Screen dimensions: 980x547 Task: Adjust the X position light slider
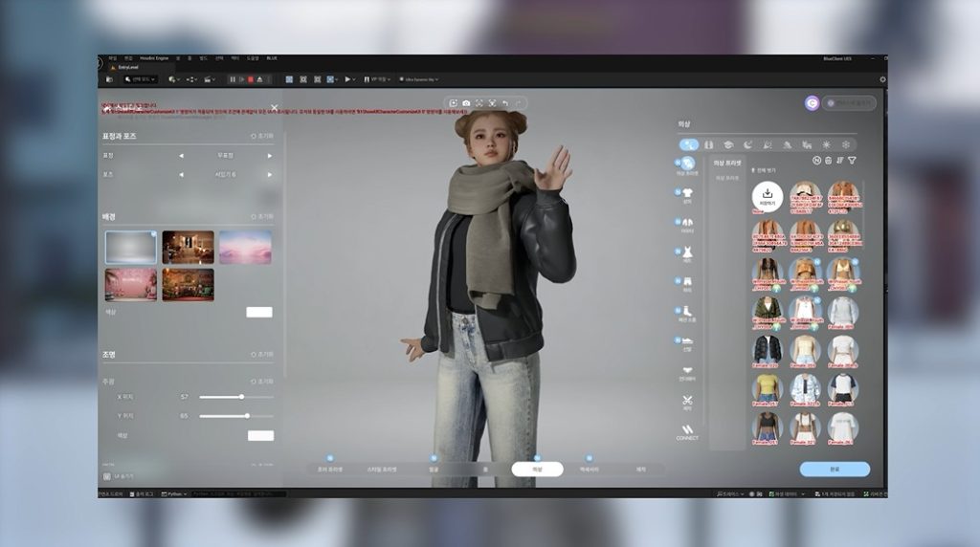click(236, 397)
